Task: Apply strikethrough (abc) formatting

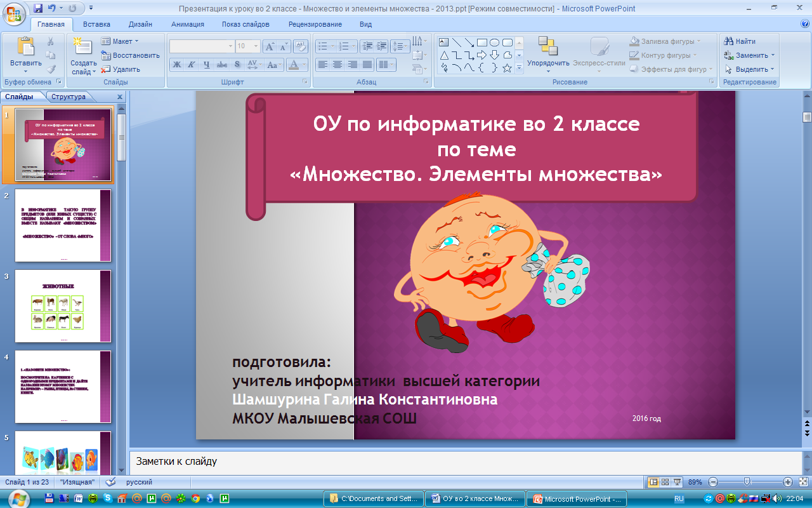Action: [222, 65]
